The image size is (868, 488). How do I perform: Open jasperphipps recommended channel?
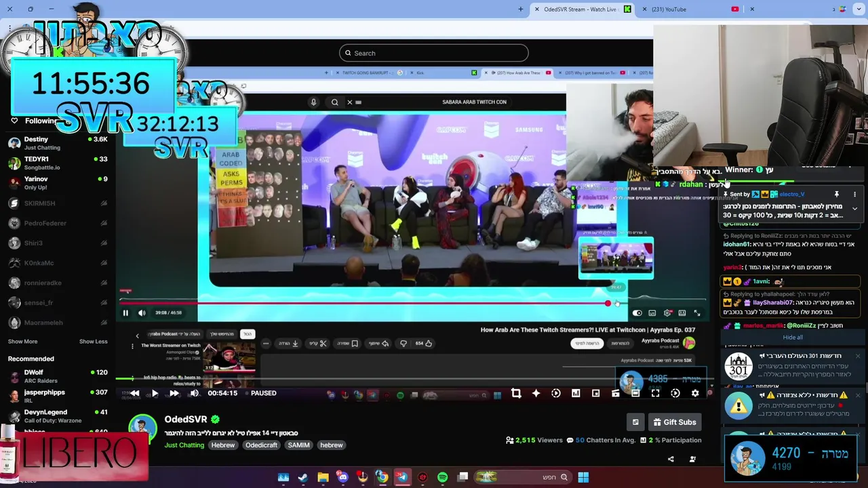click(58, 396)
